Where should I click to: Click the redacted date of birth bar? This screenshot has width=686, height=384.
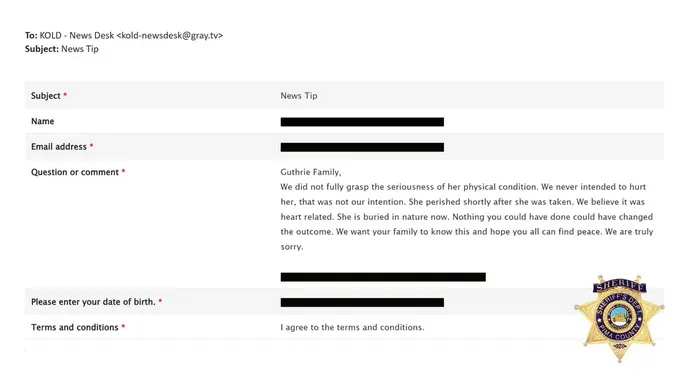click(362, 302)
